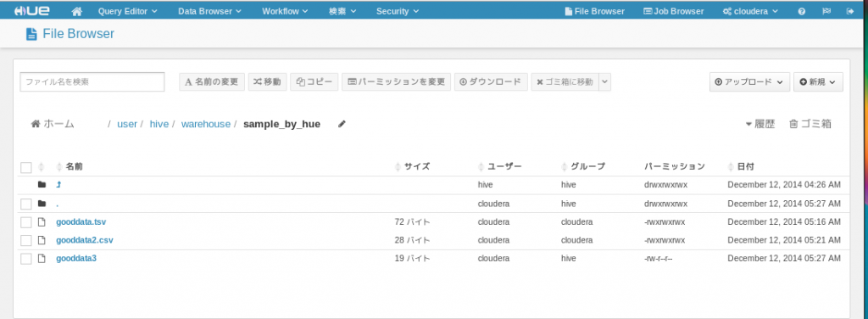This screenshot has width=868, height=319.
Task: Expand the 履歴 history dropdown
Action: 759,124
